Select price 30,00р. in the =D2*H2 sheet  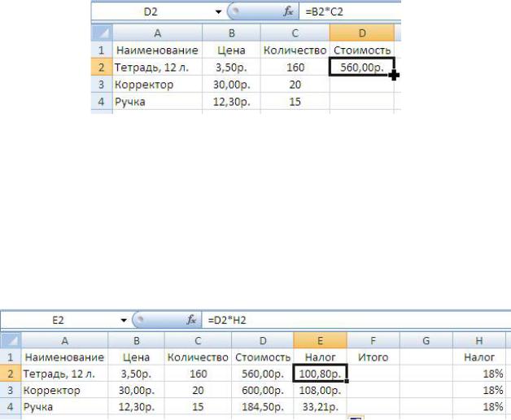[136, 390]
